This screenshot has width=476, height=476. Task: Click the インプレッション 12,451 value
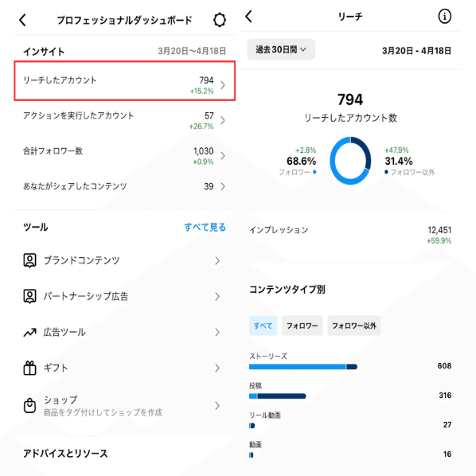pos(439,230)
